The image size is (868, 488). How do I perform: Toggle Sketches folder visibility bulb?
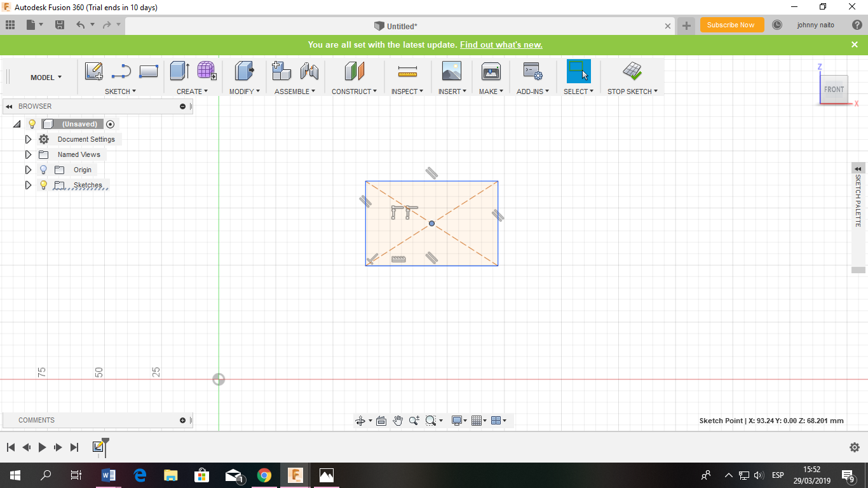pos(43,185)
